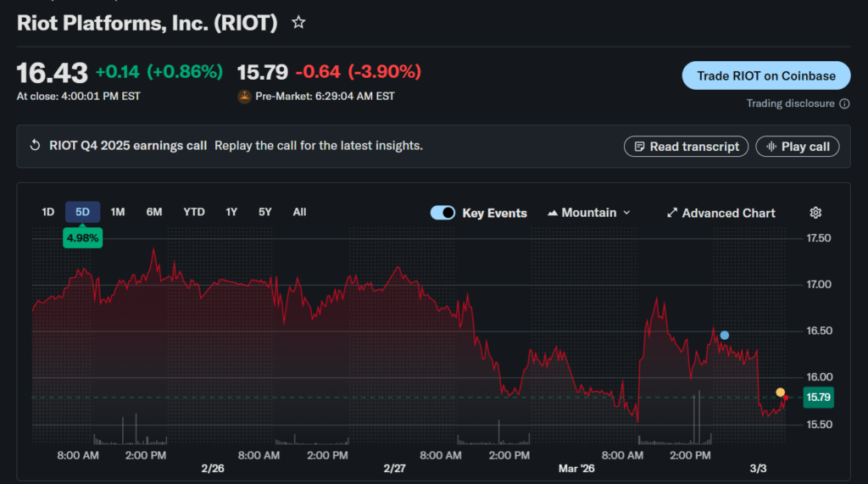Click the pre-market indicator icon
Image resolution: width=868 pixels, height=484 pixels.
click(244, 97)
